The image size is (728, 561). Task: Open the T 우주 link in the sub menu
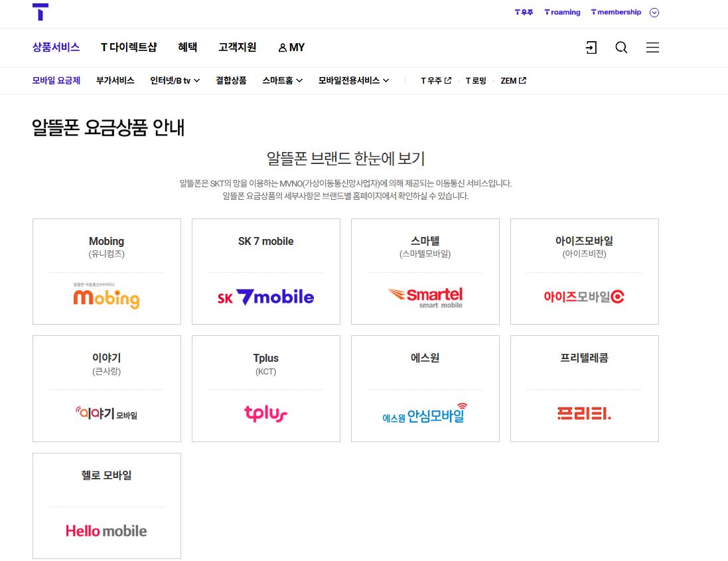click(435, 81)
